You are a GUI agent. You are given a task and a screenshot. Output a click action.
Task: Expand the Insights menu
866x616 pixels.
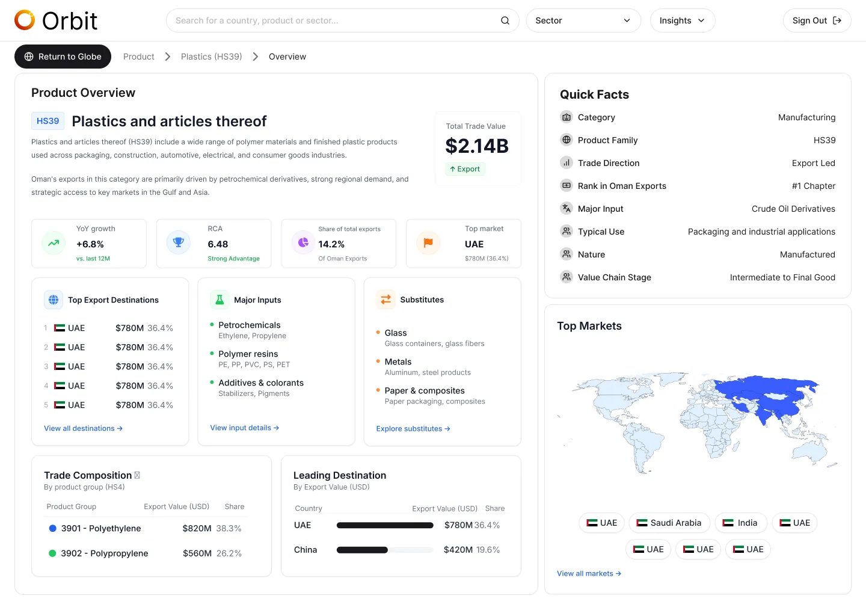(683, 20)
